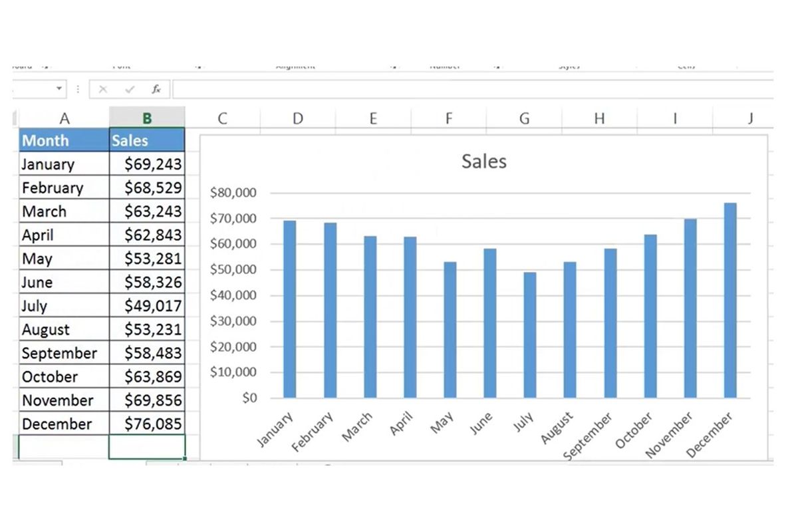Viewport: 798px width, 532px height.
Task: Click the Cancel X icon beside the formula bar
Action: click(103, 88)
